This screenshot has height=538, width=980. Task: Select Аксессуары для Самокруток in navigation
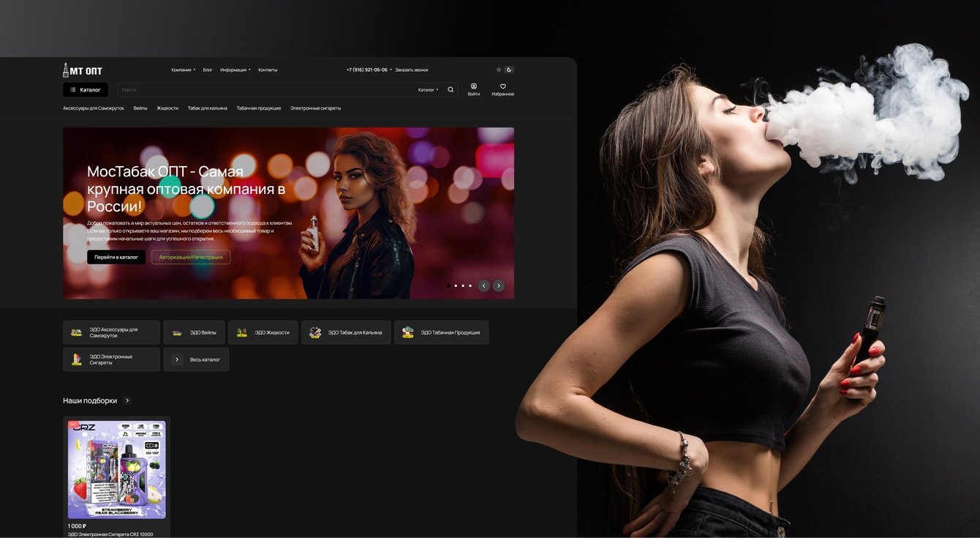[94, 108]
